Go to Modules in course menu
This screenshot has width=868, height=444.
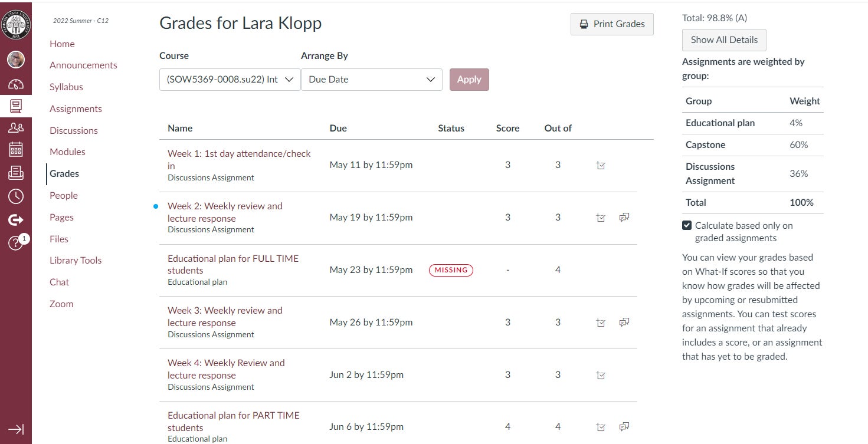67,152
